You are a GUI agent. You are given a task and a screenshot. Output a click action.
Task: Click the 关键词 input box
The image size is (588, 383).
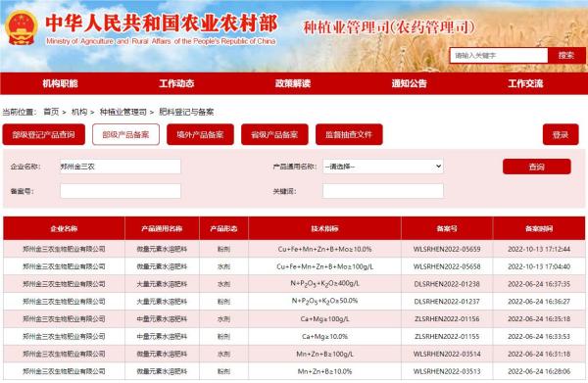tap(383, 191)
